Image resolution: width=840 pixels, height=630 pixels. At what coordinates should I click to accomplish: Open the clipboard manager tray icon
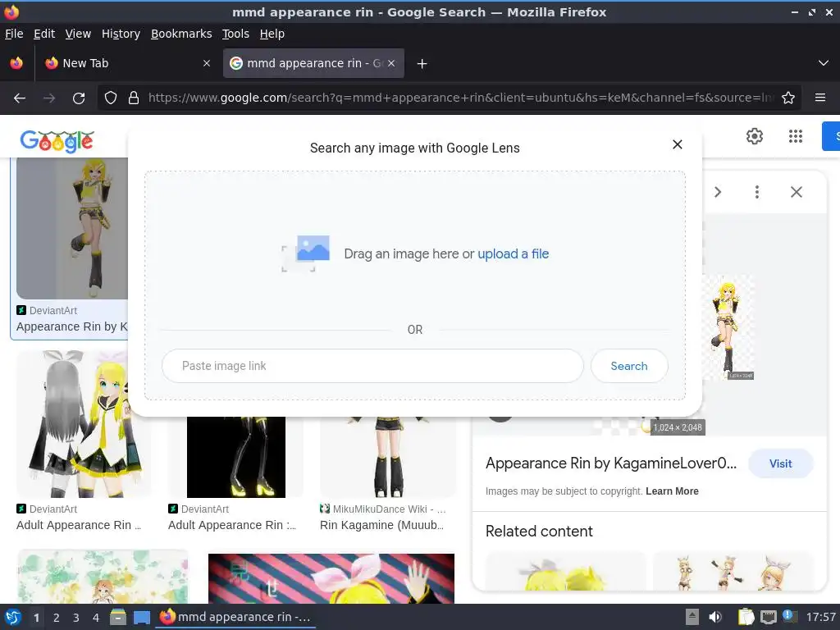point(746,617)
